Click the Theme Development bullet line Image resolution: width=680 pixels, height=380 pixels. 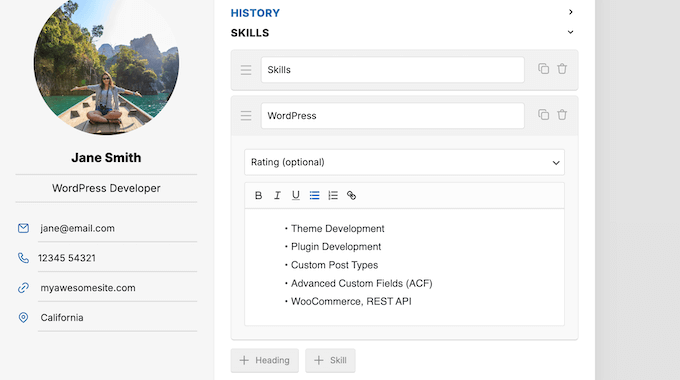[337, 229]
